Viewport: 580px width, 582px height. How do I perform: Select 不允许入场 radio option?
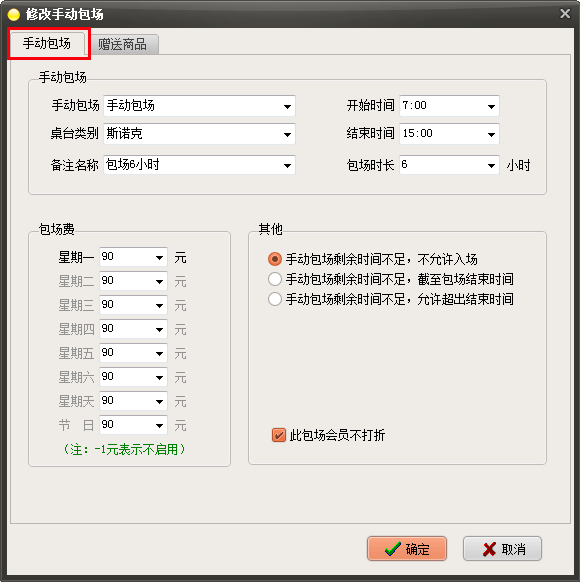point(275,259)
